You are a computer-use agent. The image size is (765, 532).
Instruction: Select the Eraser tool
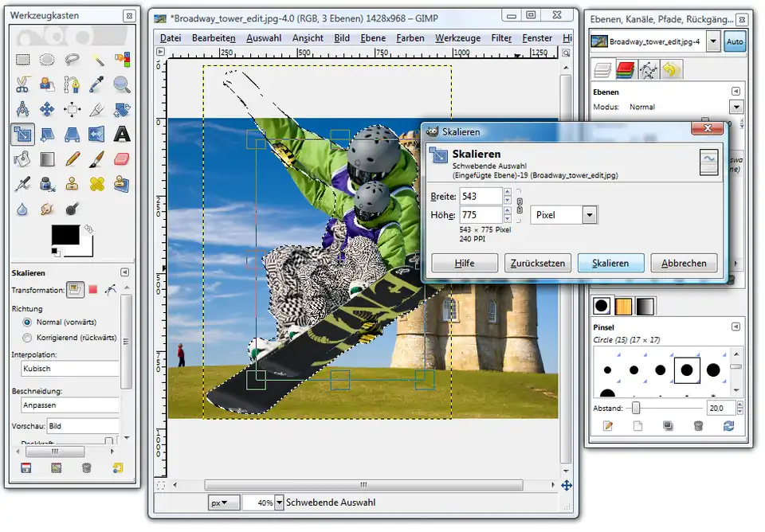(121, 159)
